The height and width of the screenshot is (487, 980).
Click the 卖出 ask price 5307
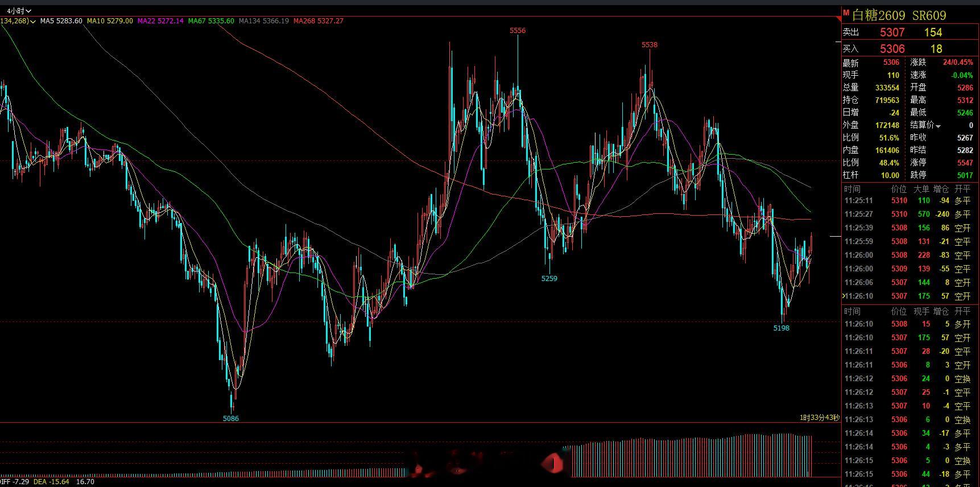[892, 32]
